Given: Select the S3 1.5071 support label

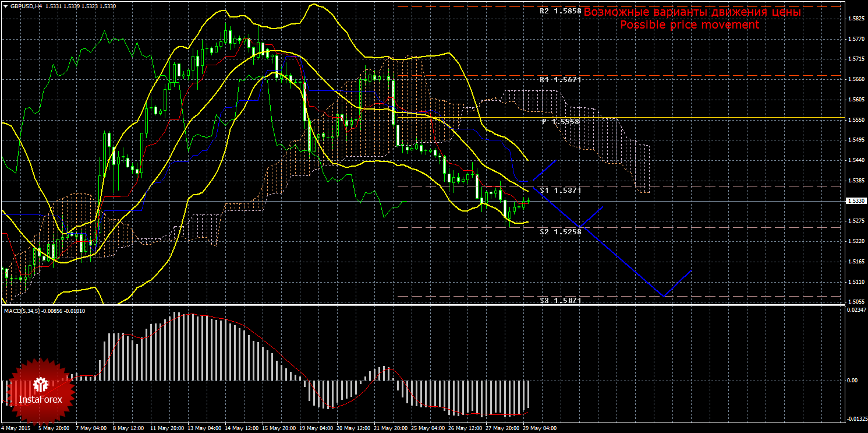Looking at the screenshot, I should [x=560, y=300].
